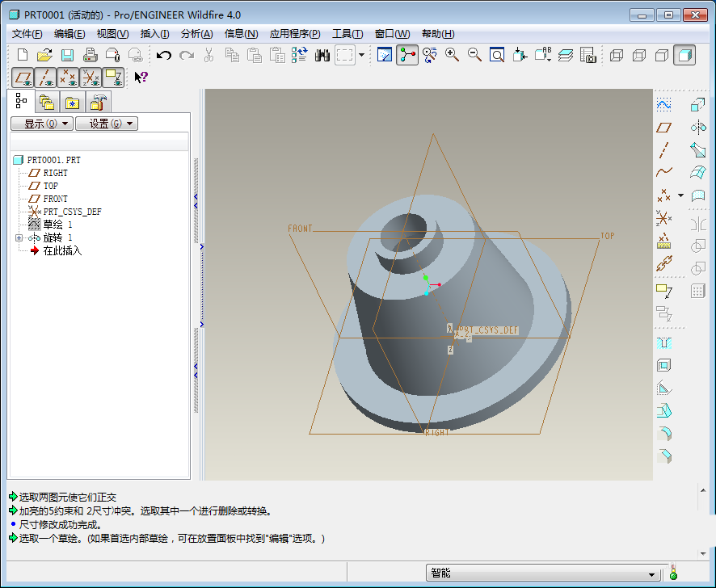716x588 pixels.
Task: Regenerate the model icon
Action: (x=300, y=55)
